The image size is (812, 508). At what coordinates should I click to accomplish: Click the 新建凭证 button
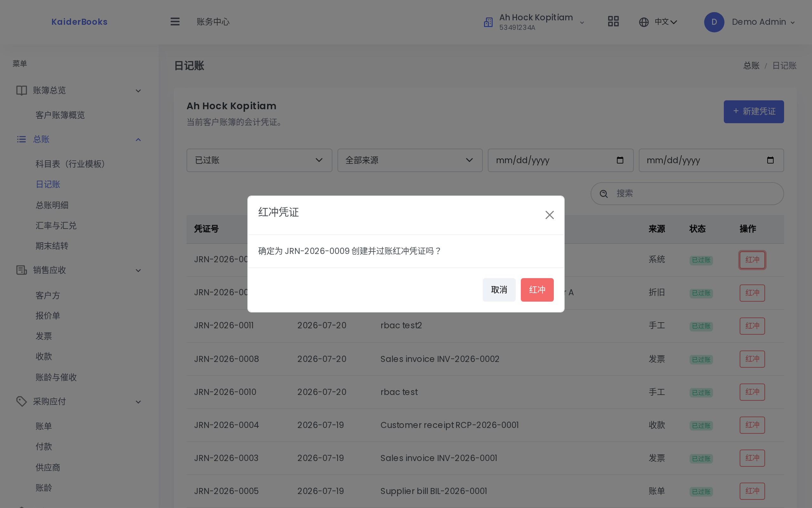[x=754, y=111]
